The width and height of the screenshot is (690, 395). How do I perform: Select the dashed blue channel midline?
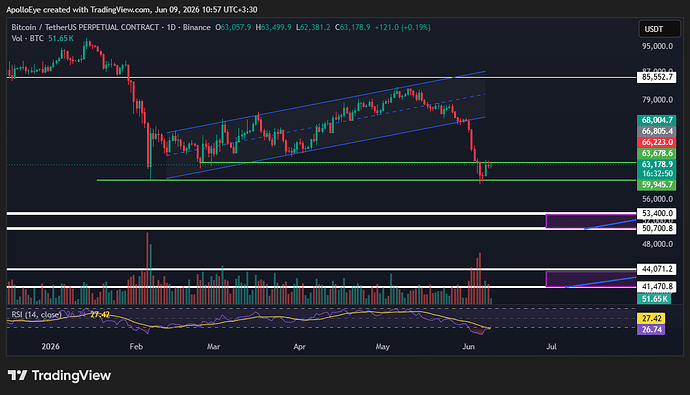(x=326, y=124)
